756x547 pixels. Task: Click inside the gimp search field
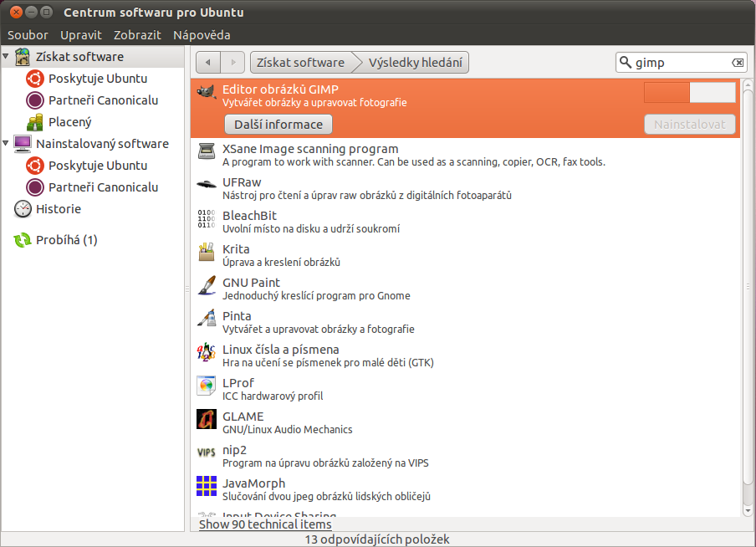pos(682,62)
